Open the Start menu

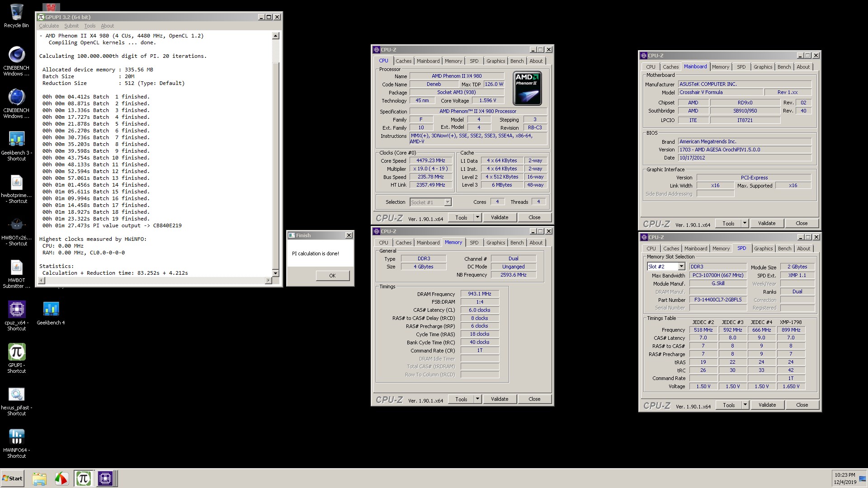click(13, 479)
